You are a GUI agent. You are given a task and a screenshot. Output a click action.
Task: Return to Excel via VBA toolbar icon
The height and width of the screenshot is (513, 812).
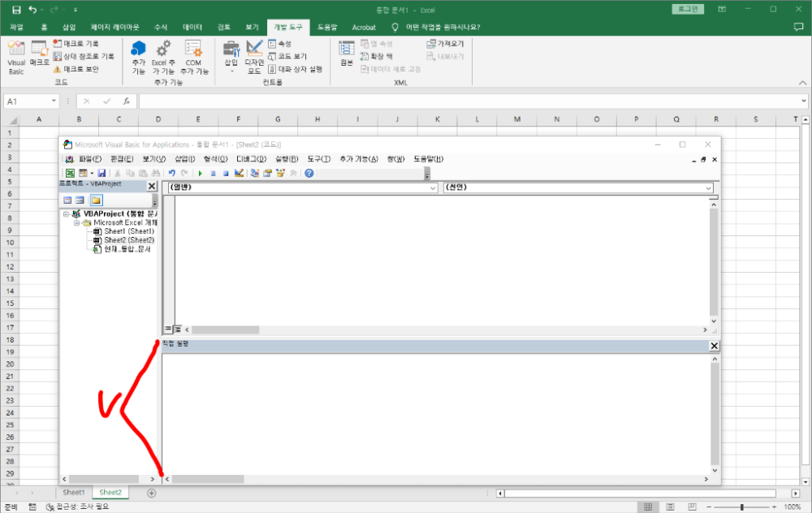pyautogui.click(x=70, y=174)
